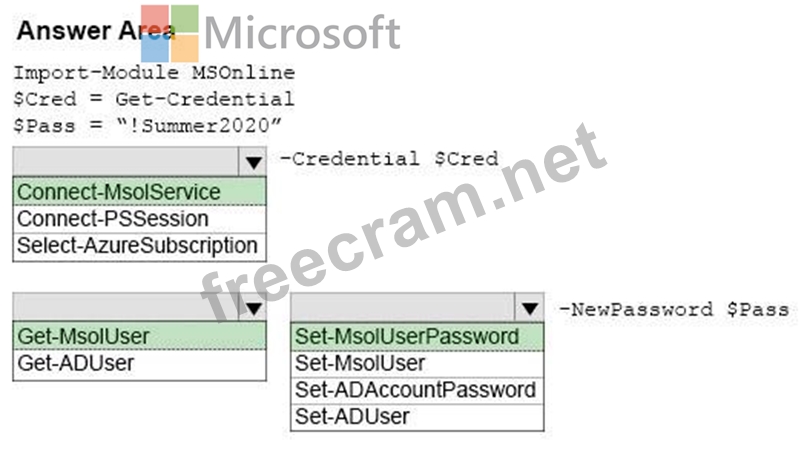Click the Microsoft wordmark text

pos(302,33)
